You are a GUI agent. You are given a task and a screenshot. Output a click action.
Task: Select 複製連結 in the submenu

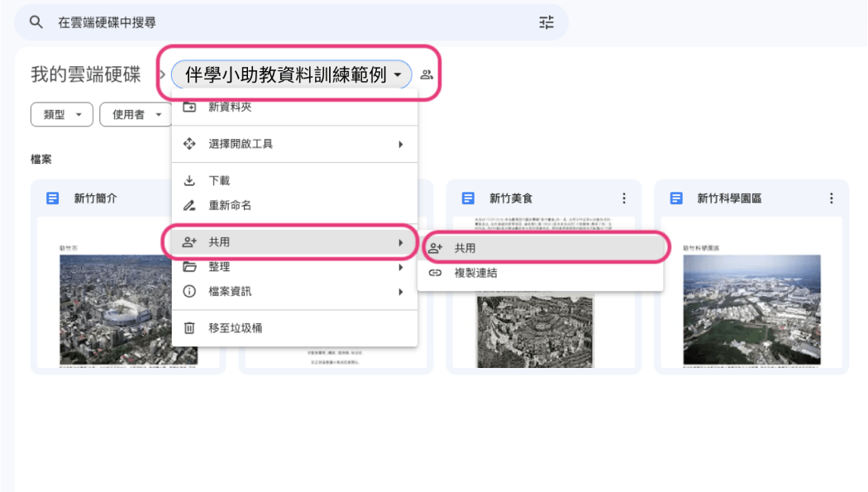541,273
